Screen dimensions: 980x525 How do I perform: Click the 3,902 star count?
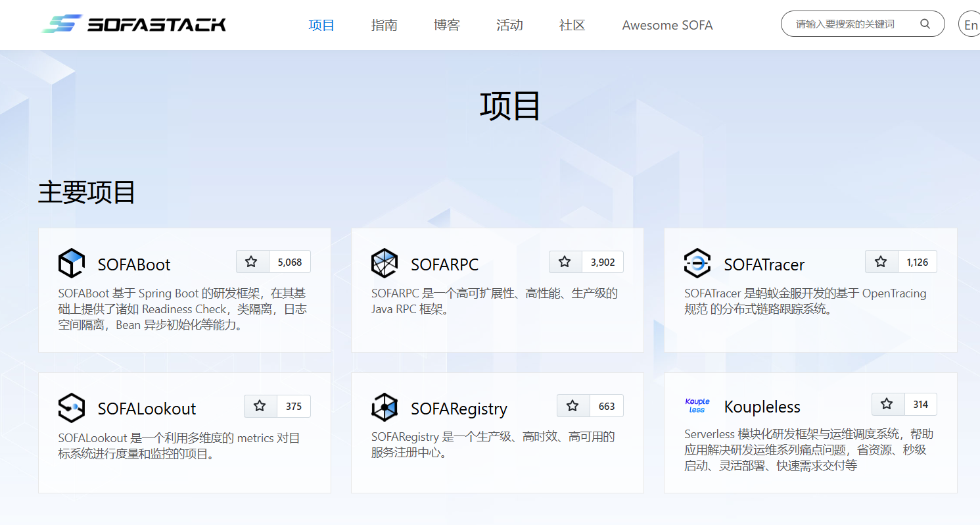click(603, 262)
